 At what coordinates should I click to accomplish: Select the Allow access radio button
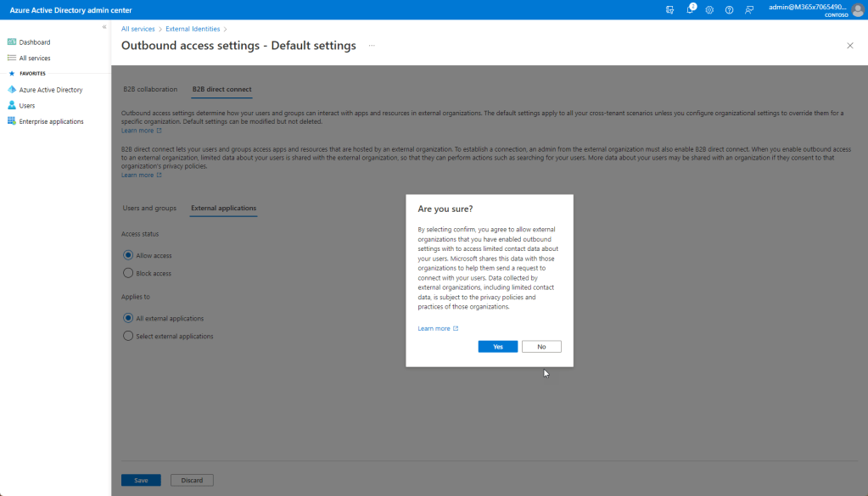pyautogui.click(x=128, y=255)
